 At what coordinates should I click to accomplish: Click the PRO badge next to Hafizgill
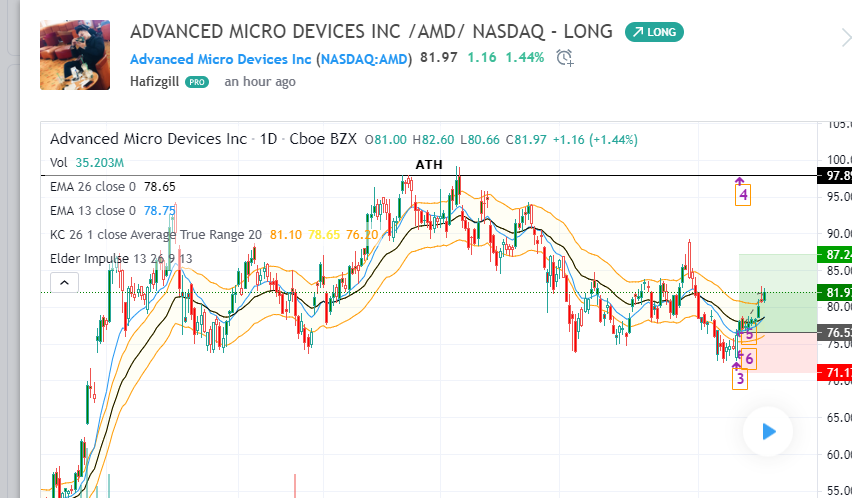tap(197, 82)
